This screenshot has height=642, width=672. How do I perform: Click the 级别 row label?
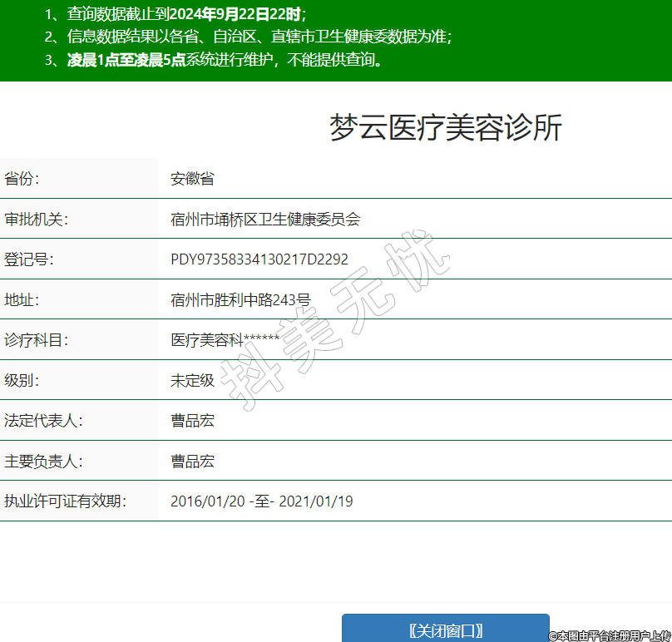point(22,381)
